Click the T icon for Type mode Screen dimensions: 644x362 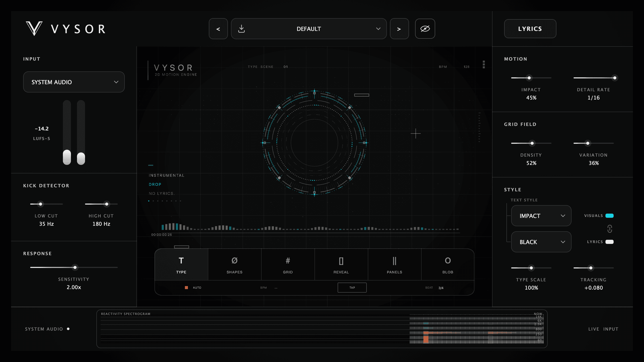[181, 261]
